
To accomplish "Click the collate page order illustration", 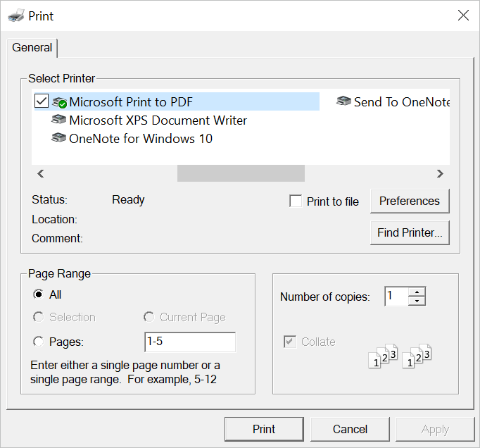I will (x=400, y=356).
